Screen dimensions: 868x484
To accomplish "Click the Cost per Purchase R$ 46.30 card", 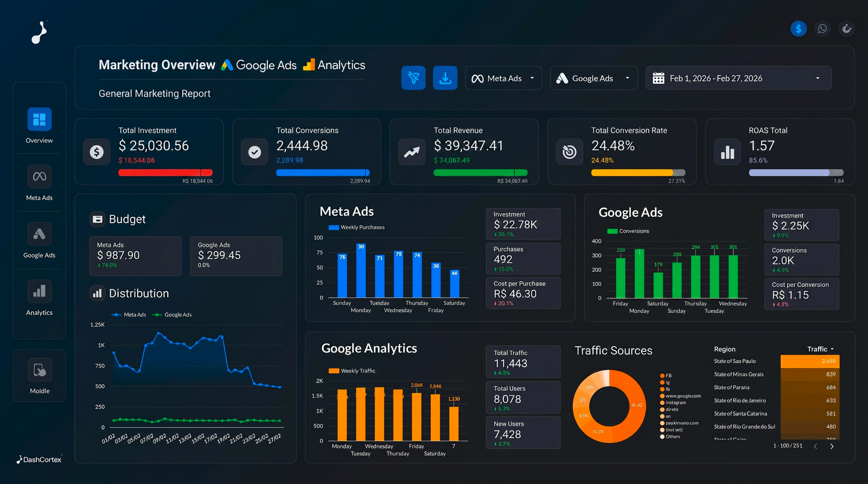I will 523,293.
